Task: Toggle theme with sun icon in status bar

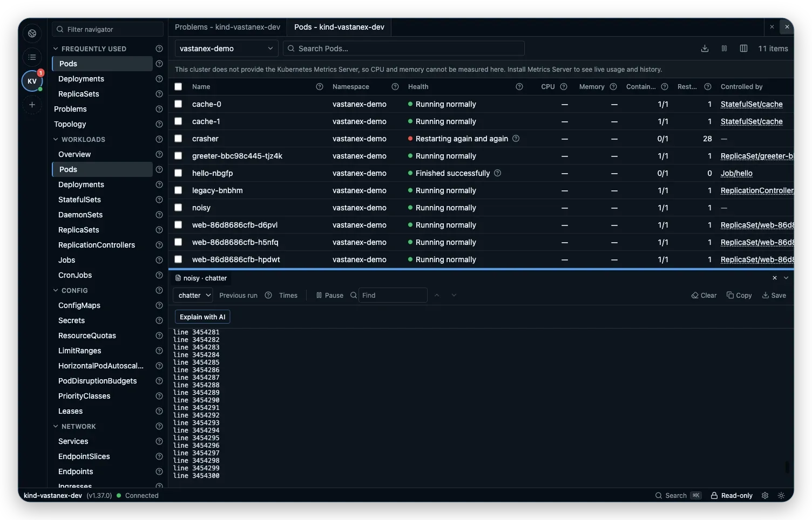Action: [x=781, y=496]
